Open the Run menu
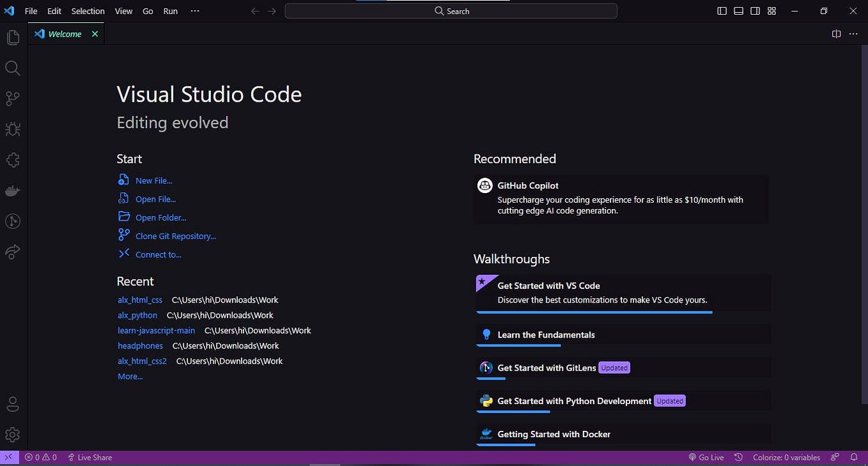The height and width of the screenshot is (466, 868). coord(170,11)
